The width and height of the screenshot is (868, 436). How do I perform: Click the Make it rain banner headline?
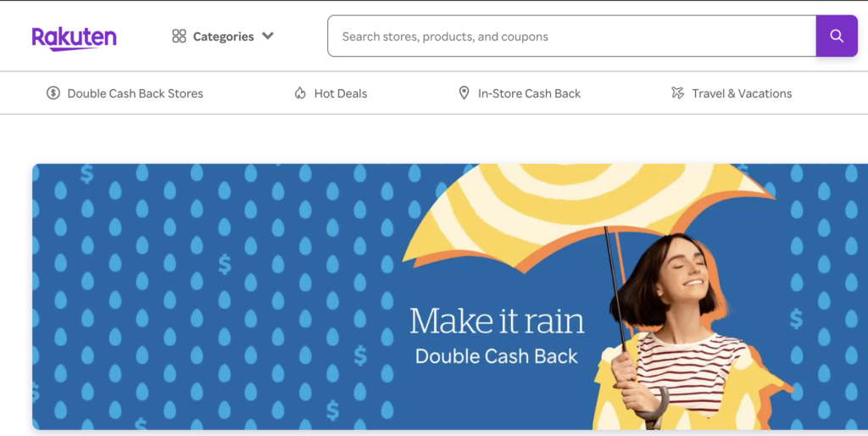click(497, 321)
